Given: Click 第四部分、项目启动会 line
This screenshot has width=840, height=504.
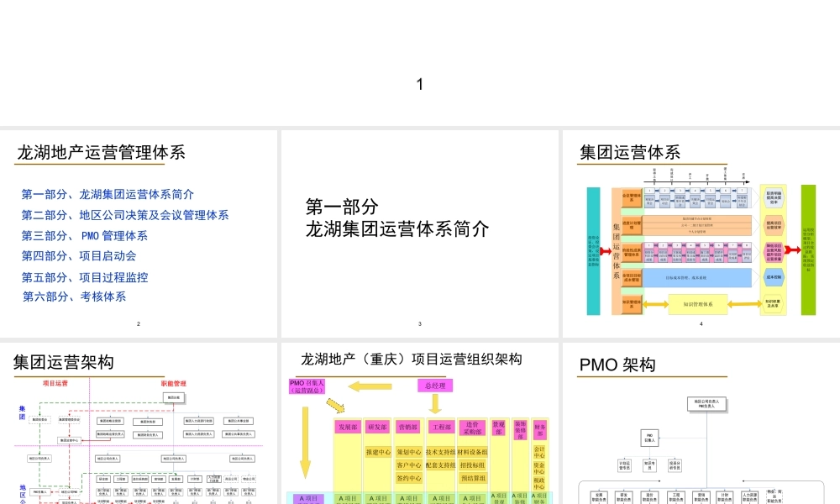Looking at the screenshot, I should tap(79, 256).
